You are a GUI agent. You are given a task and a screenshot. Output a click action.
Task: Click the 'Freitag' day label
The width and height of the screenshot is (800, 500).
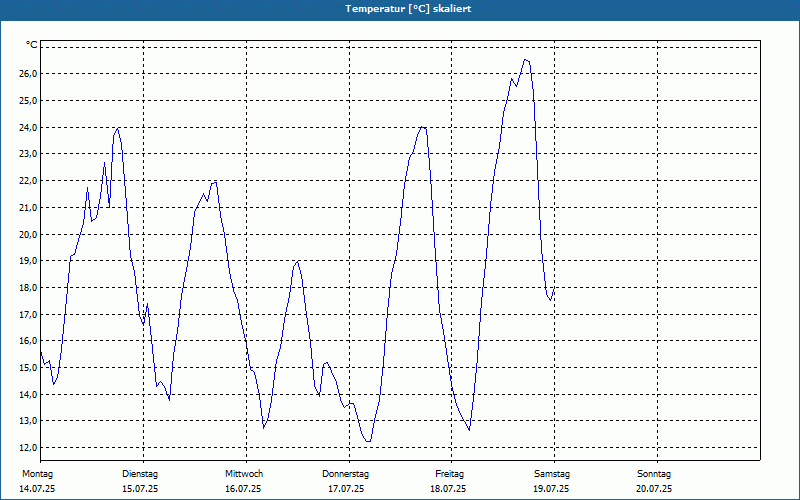[x=449, y=474]
